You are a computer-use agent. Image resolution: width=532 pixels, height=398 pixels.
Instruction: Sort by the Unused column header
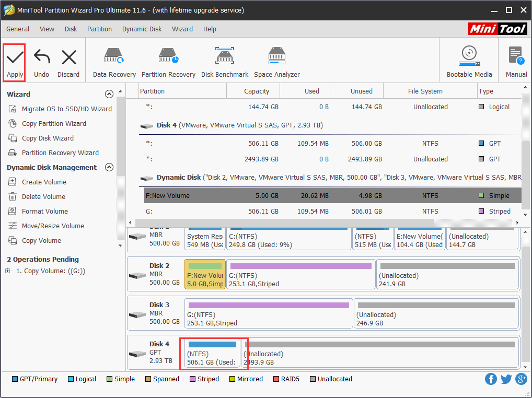point(356,91)
